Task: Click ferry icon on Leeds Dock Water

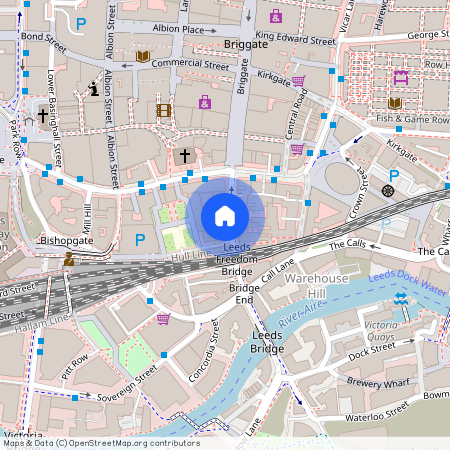Action: [x=400, y=299]
